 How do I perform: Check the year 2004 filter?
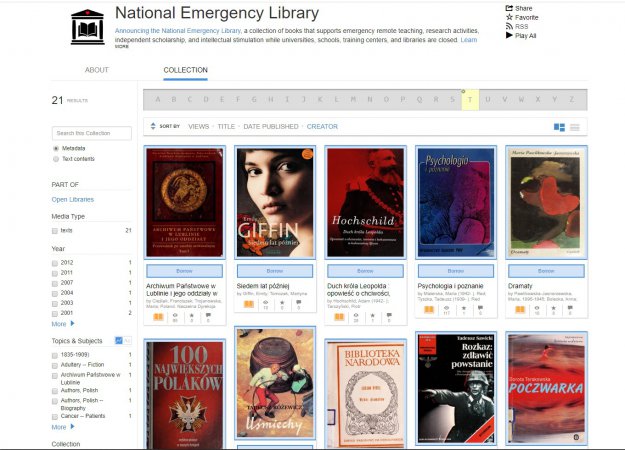coord(55,293)
